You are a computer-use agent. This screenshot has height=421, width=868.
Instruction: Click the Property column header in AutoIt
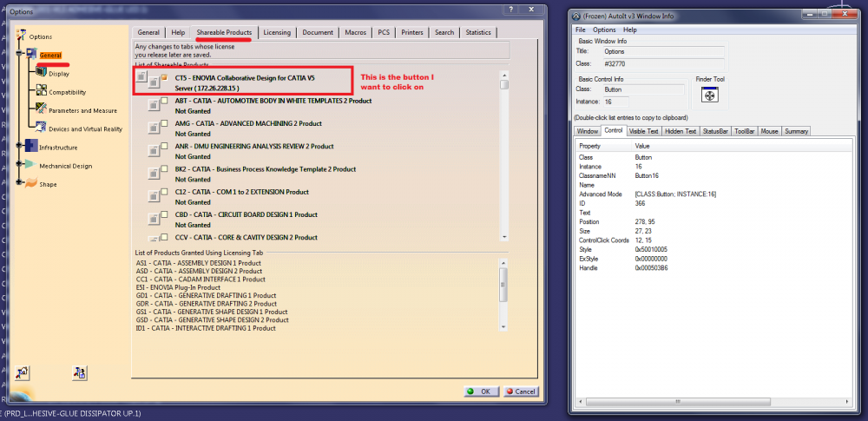[603, 146]
